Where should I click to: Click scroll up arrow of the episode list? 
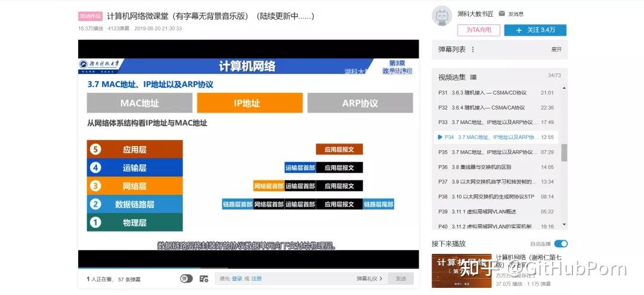coord(564,88)
